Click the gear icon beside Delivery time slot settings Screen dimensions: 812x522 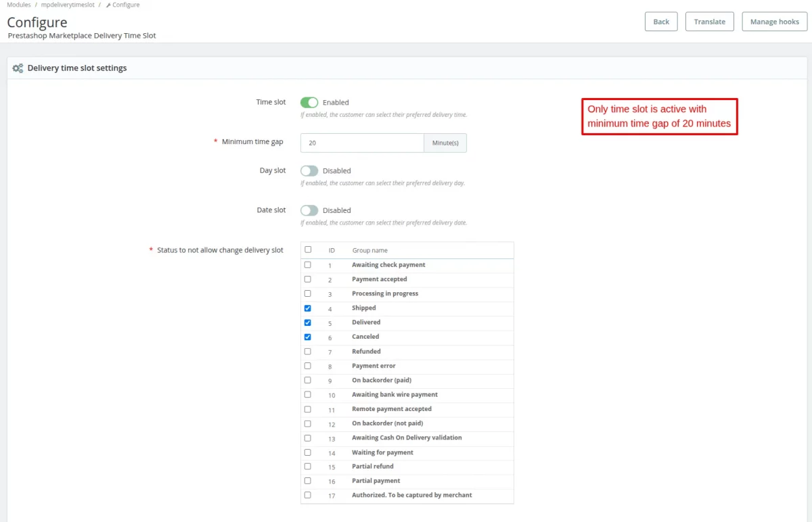pos(18,68)
